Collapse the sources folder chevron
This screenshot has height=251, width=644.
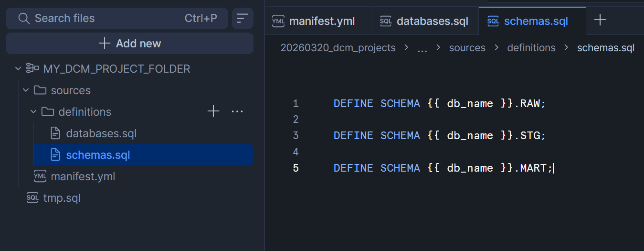[x=26, y=90]
